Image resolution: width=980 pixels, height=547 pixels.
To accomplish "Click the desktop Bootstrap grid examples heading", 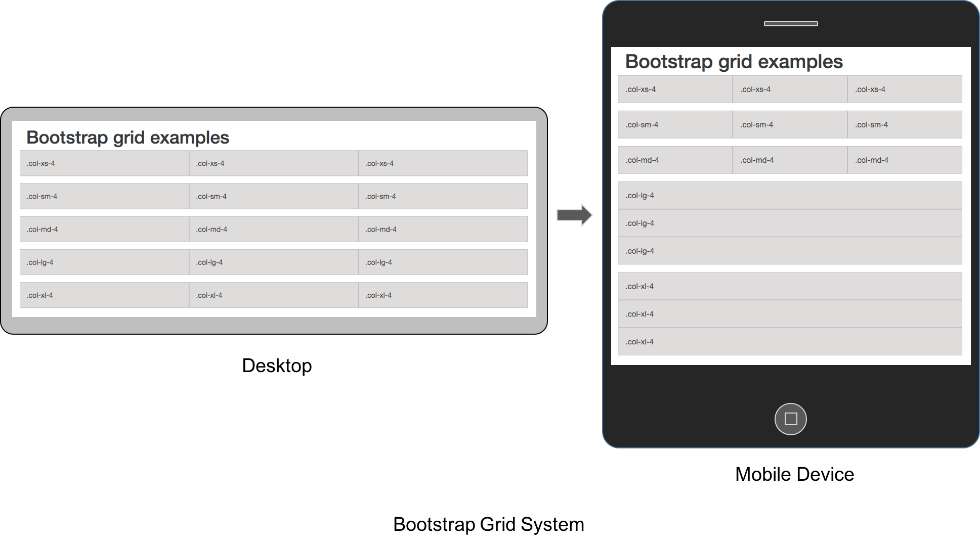I will 127,138.
